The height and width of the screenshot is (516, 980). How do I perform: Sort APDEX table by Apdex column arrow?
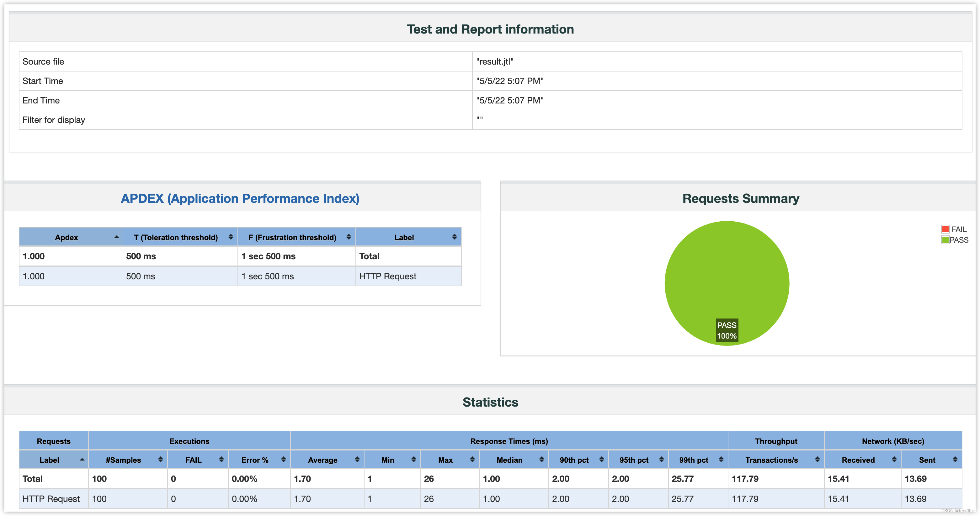pos(116,237)
